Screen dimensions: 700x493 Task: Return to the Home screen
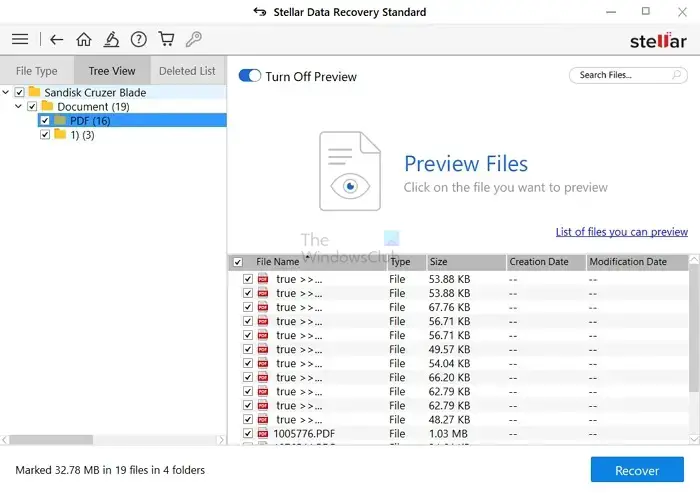[x=83, y=39]
